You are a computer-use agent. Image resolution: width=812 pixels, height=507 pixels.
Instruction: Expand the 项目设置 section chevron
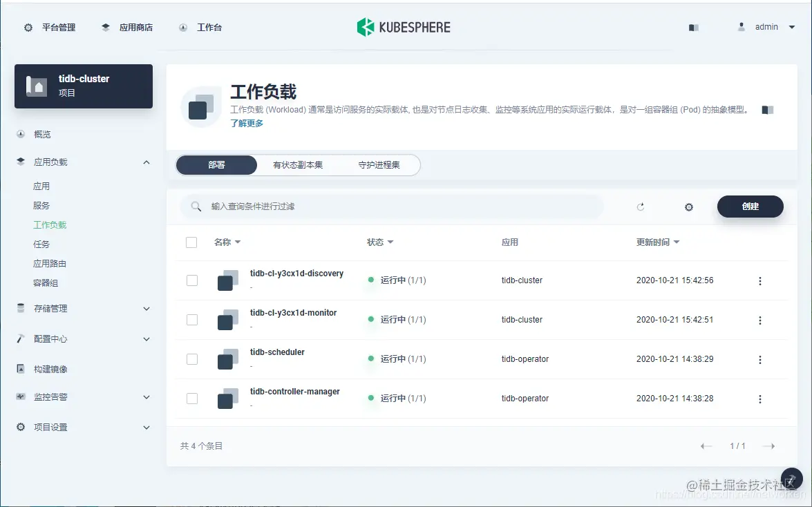147,428
